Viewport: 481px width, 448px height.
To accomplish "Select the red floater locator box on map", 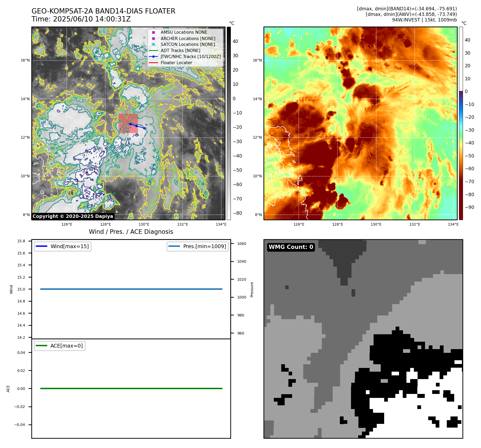I will point(128,123).
